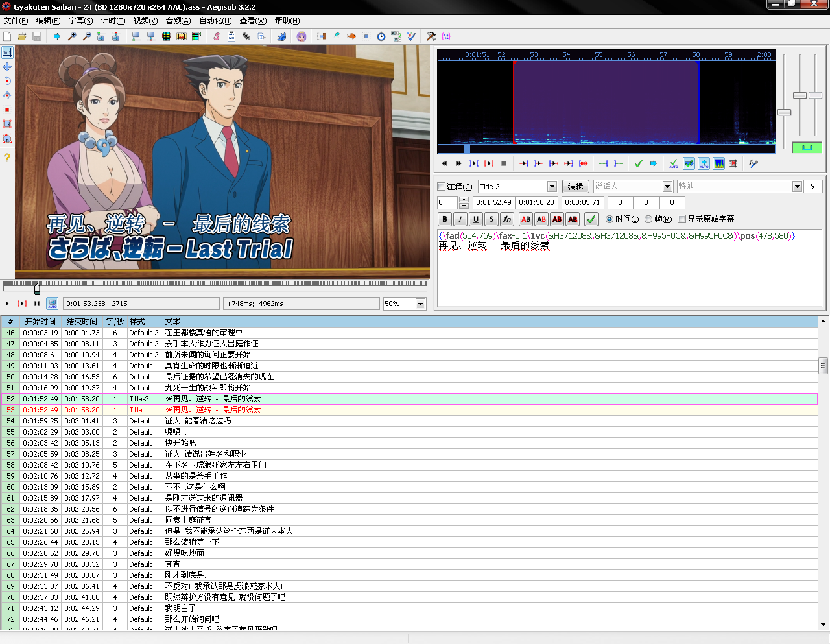Open the Automation scripts icon

click(281, 36)
